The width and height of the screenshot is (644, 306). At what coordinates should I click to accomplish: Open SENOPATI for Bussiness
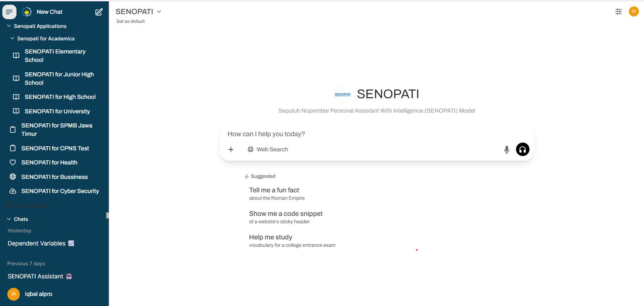tap(55, 177)
